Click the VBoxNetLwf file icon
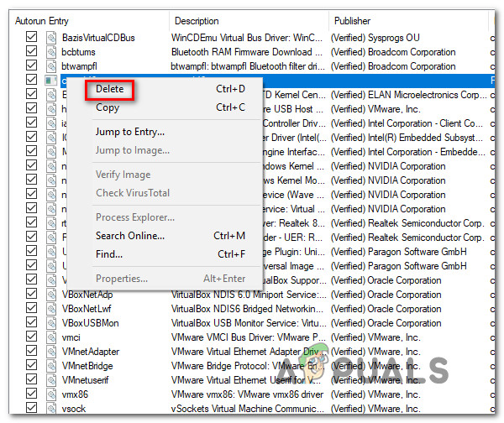504x423 pixels. 51,309
